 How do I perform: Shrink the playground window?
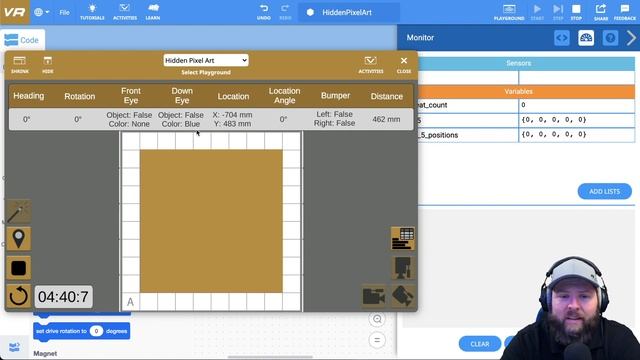click(20, 65)
